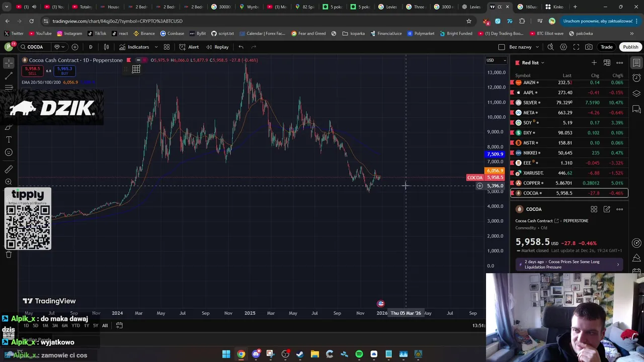Open the floating drawing grid toolbar button

tap(136, 69)
